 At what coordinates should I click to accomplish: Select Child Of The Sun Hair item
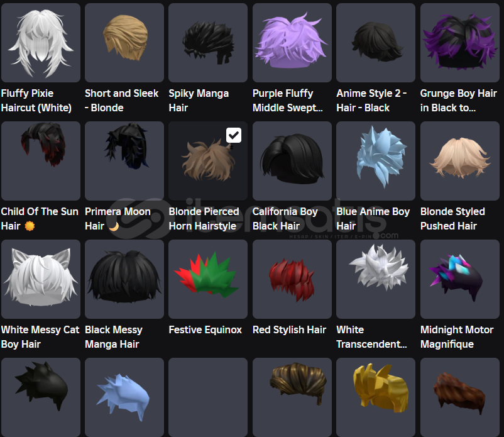(41, 161)
